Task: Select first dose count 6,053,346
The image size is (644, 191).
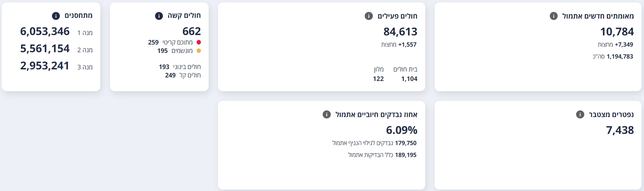Action: [x=45, y=31]
